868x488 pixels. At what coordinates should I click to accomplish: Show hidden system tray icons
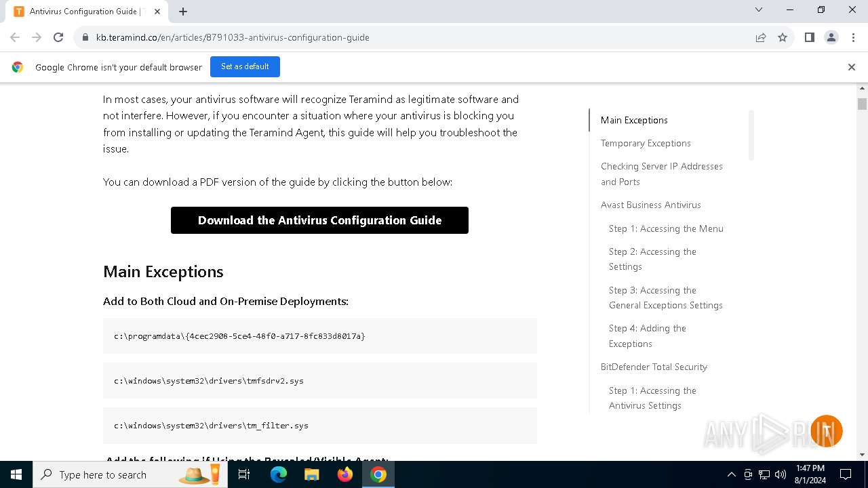[x=731, y=474]
